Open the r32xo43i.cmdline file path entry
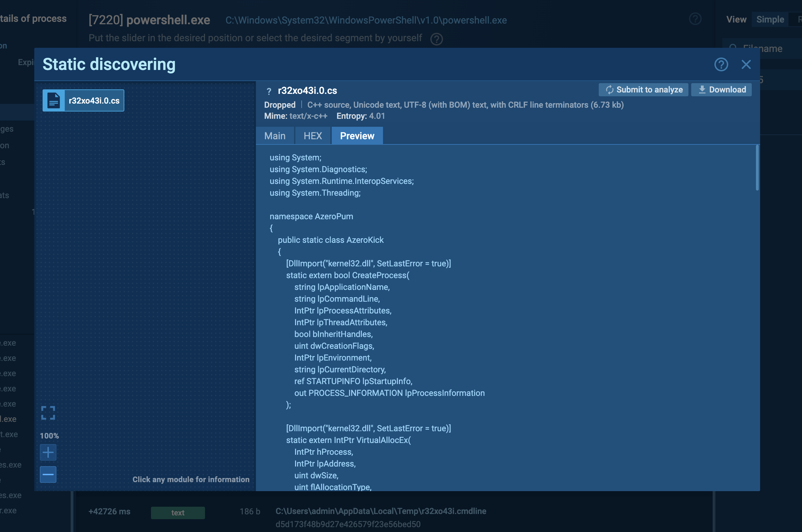This screenshot has height=532, width=802. pos(381,511)
